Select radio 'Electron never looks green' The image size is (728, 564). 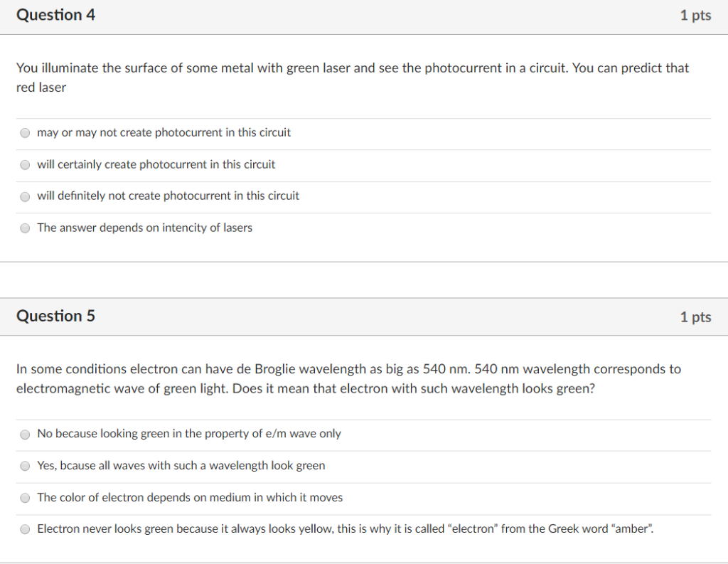(x=25, y=529)
